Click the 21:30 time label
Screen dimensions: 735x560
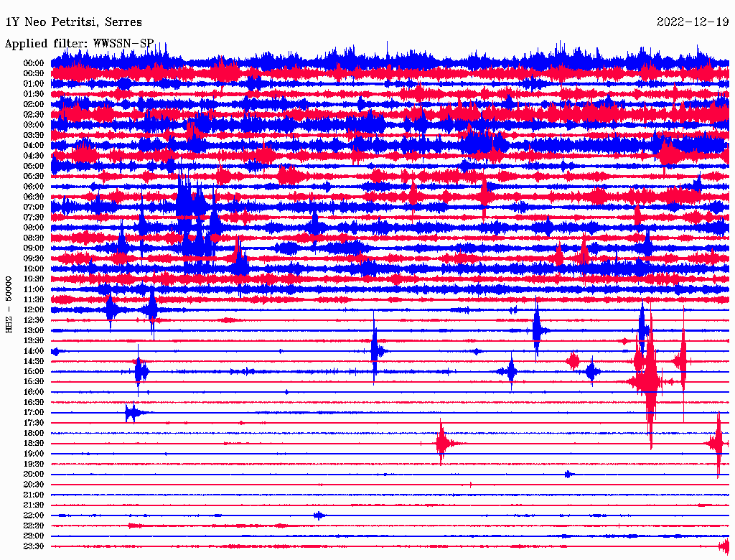click(34, 505)
